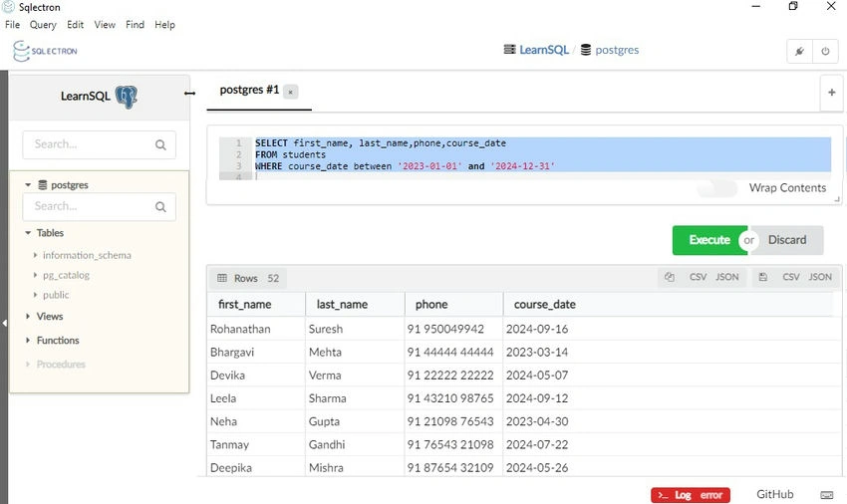This screenshot has height=504, width=847.
Task: Open the View menu
Action: click(105, 25)
